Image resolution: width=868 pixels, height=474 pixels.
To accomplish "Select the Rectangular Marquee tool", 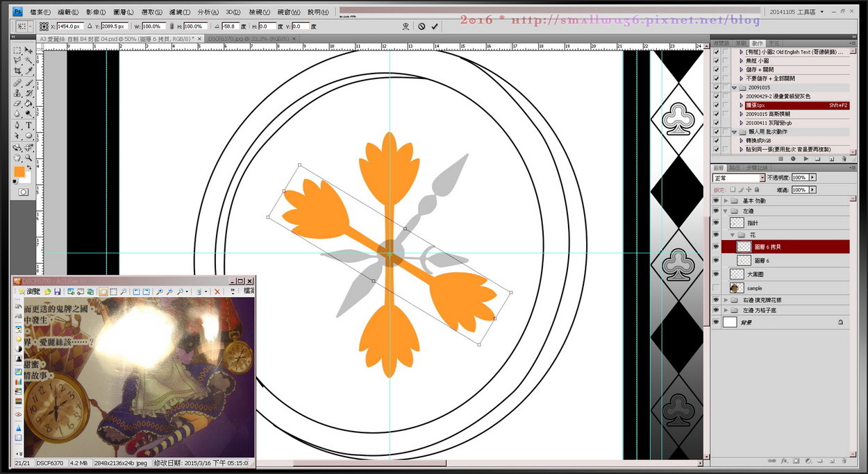I will click(x=17, y=50).
